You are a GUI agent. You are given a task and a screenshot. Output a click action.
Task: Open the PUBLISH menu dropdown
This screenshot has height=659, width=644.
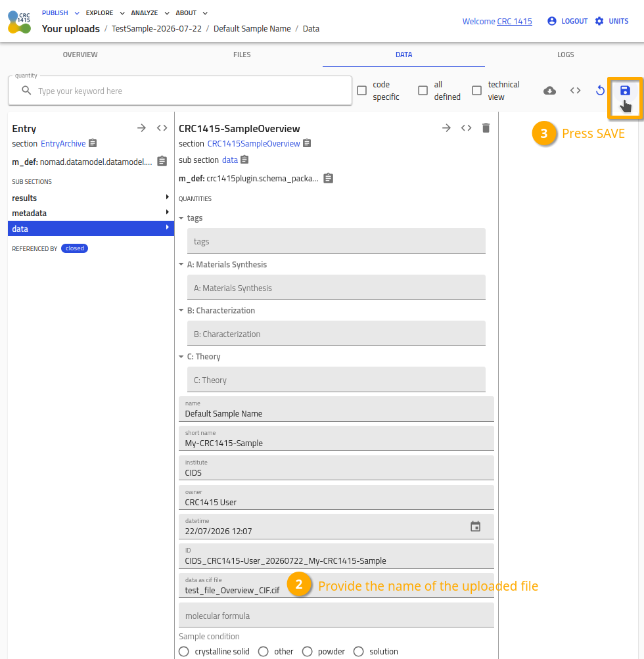(60, 13)
